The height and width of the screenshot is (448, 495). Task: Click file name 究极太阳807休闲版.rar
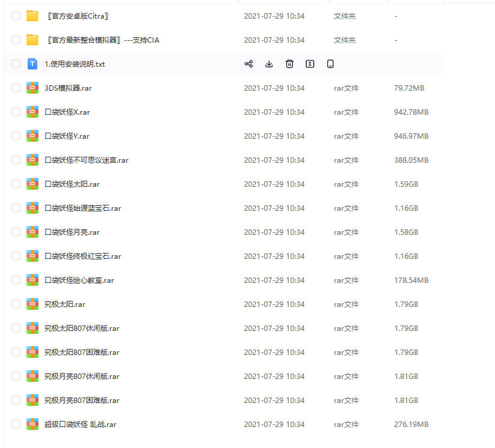(x=82, y=328)
